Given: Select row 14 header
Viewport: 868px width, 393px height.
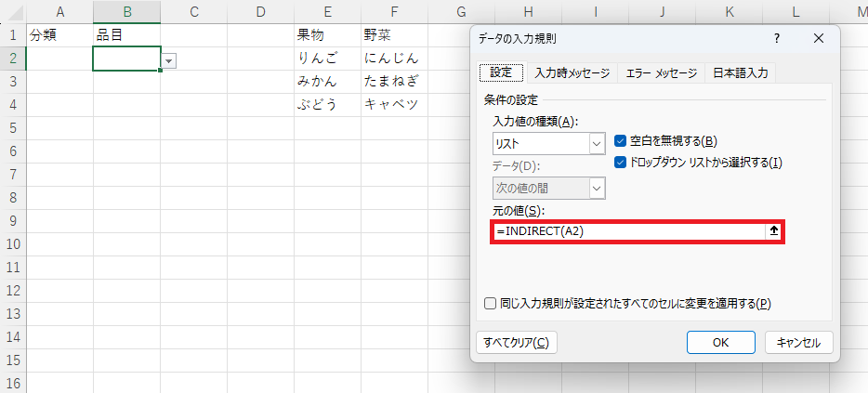Looking at the screenshot, I should pos(13,337).
